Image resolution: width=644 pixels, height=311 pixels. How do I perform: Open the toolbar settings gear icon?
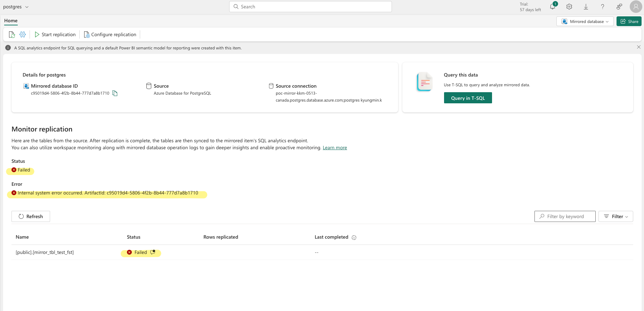pyautogui.click(x=23, y=34)
